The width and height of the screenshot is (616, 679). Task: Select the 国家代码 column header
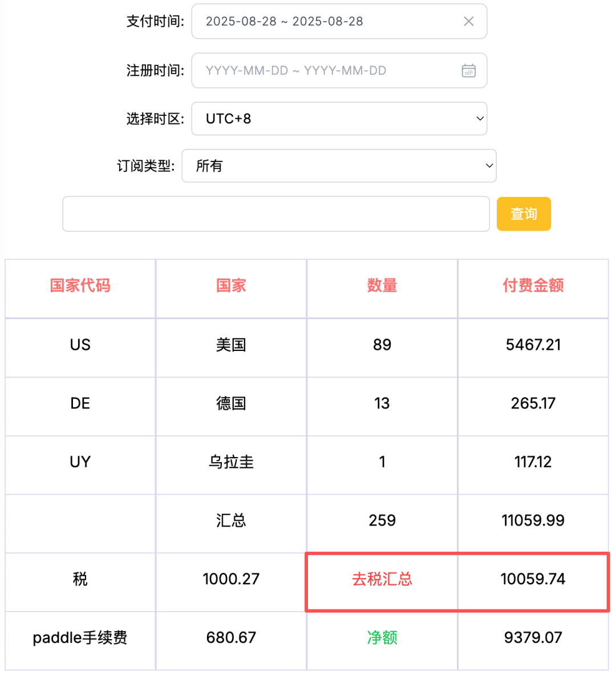[x=80, y=285]
